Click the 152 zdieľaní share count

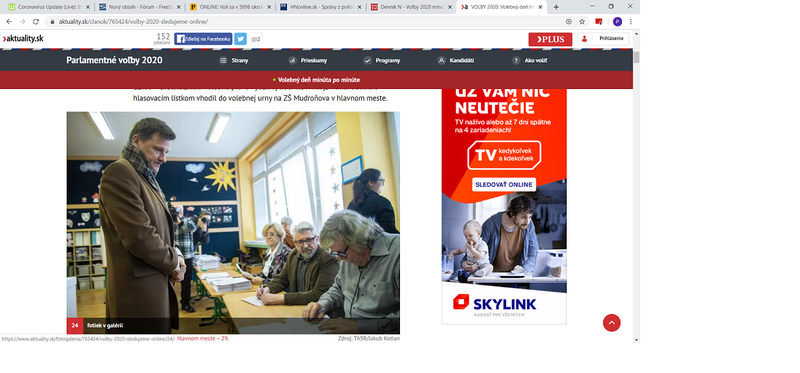click(x=163, y=39)
